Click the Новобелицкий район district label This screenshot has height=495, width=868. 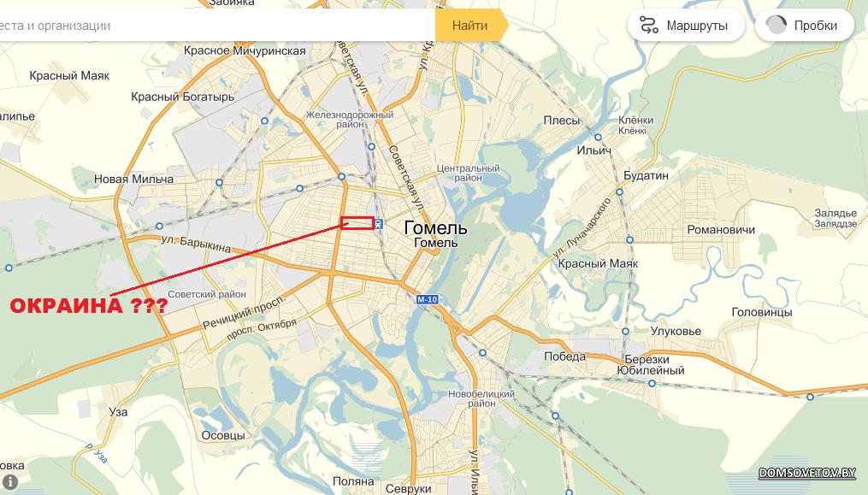pyautogui.click(x=481, y=398)
